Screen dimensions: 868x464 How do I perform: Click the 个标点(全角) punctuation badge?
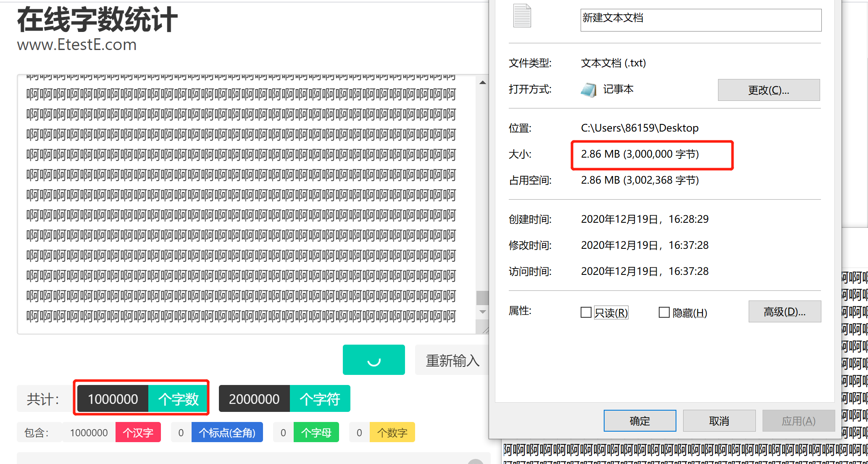[x=227, y=432]
